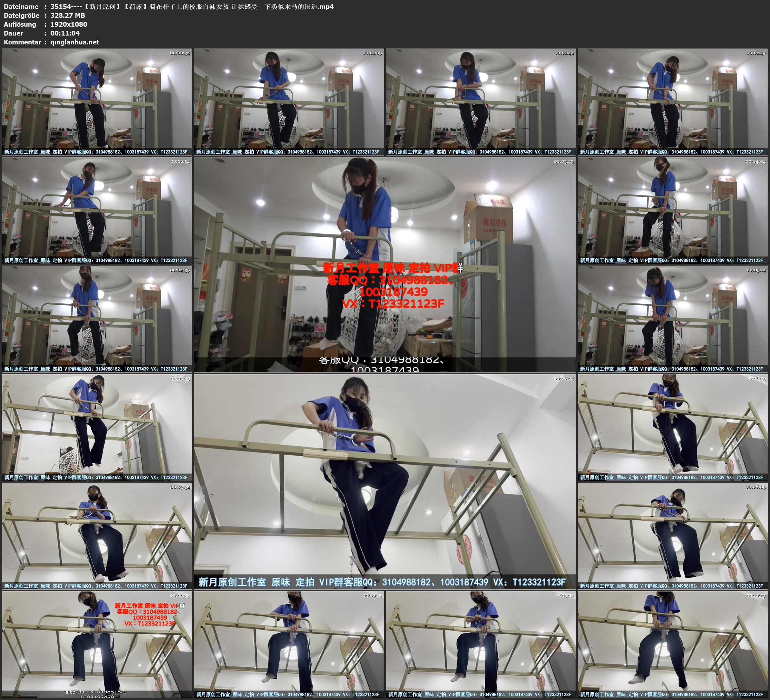This screenshot has height=700, width=770.
Task: Select the thumbnail labeled 00:02:54
Action: pos(97,210)
